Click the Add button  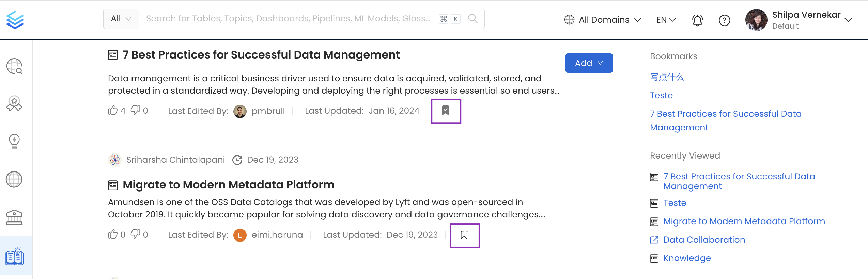tap(589, 63)
